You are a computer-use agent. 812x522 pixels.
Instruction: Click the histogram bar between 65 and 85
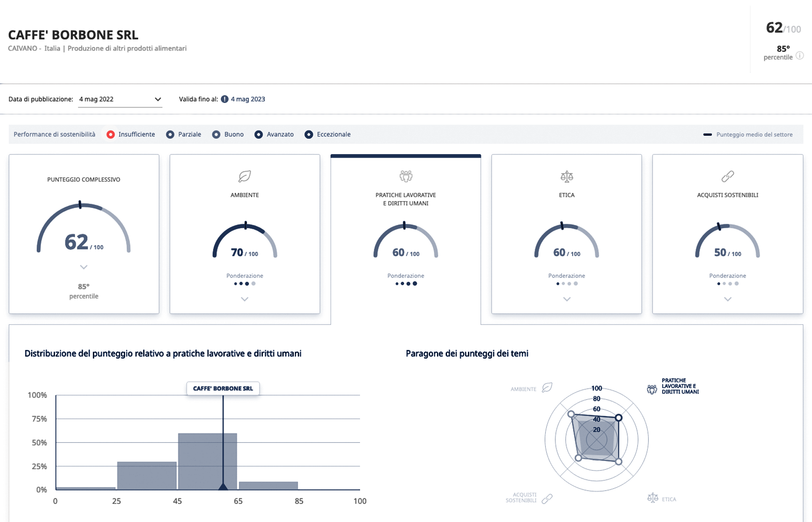pos(268,486)
